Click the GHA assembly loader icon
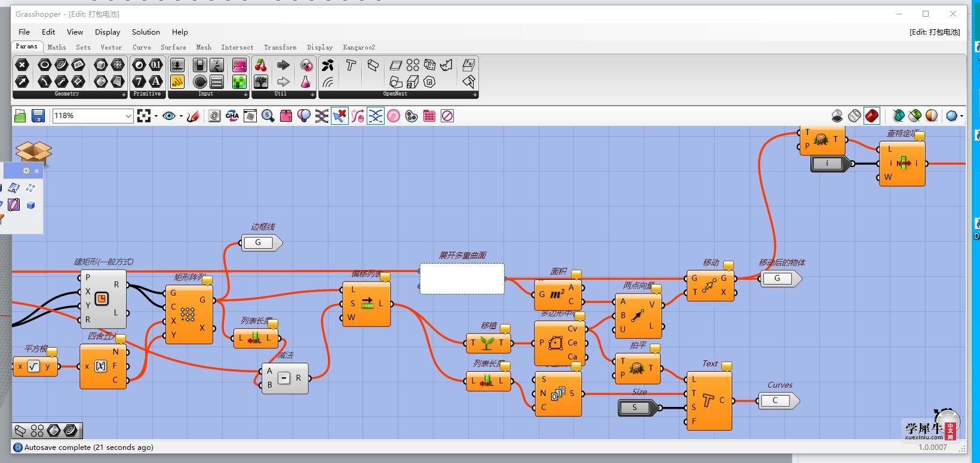The width and height of the screenshot is (980, 463). 232,116
